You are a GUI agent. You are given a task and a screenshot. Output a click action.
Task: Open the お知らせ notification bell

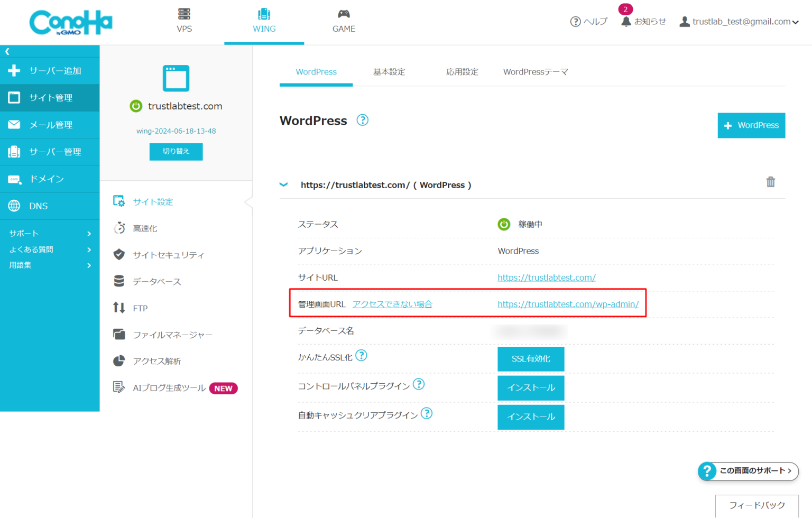(x=626, y=22)
